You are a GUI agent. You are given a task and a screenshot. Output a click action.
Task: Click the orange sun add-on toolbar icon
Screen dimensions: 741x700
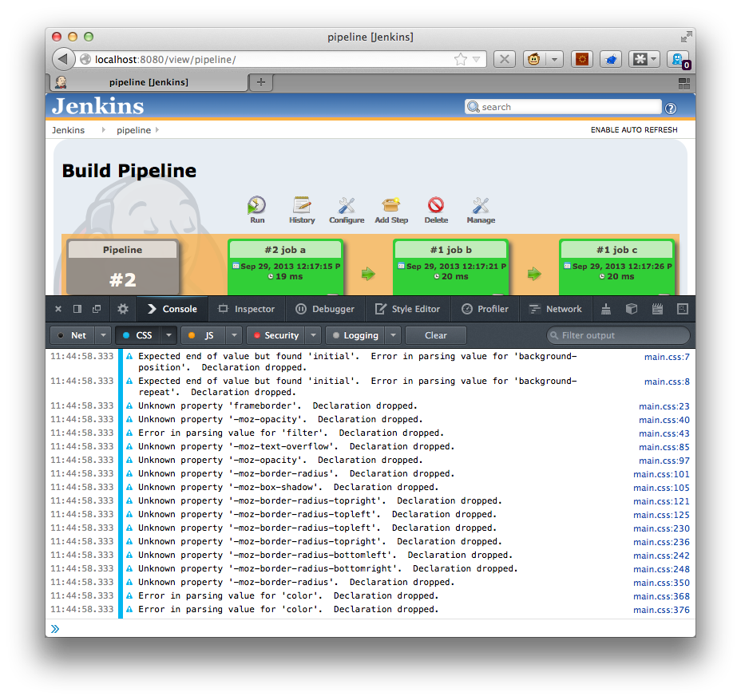pos(582,60)
